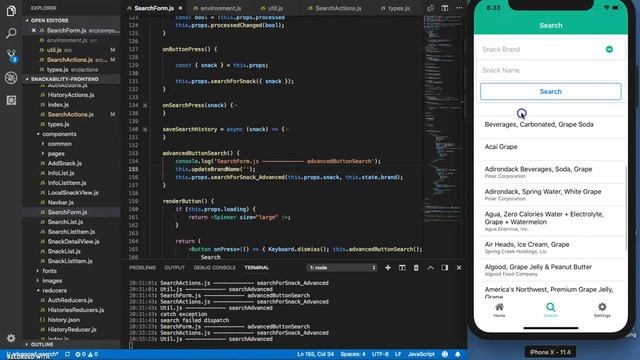This screenshot has width=640, height=360.
Task: Collapse the reducers folder
Action: coord(38,290)
